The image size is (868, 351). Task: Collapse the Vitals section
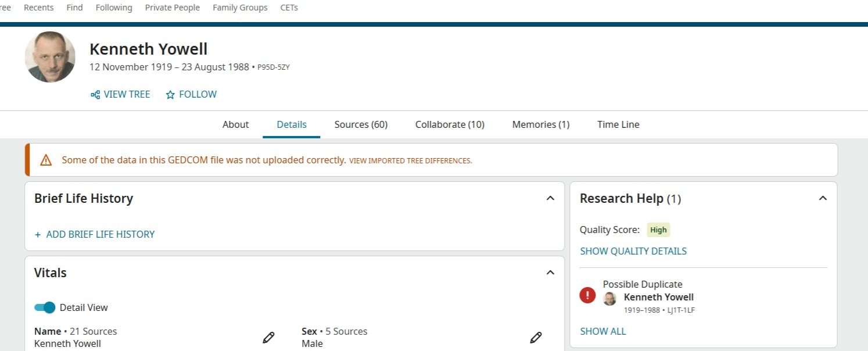[x=550, y=273]
